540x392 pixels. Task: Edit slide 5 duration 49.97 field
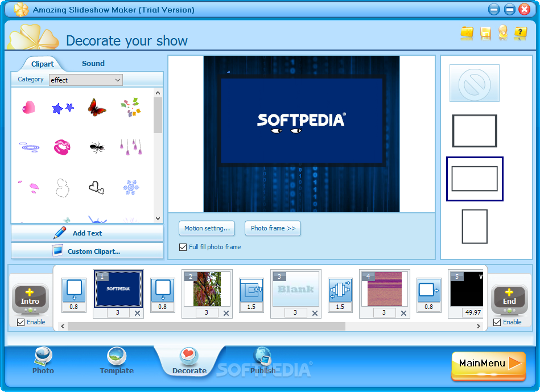(472, 313)
